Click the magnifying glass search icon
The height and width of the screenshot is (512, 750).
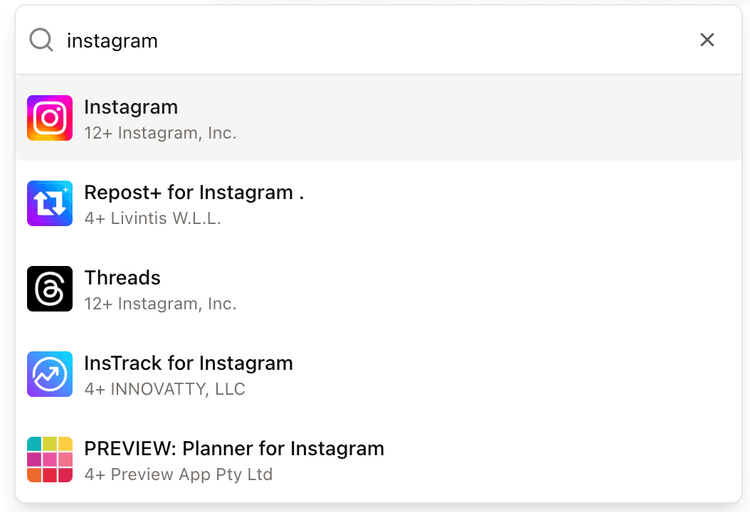[41, 40]
